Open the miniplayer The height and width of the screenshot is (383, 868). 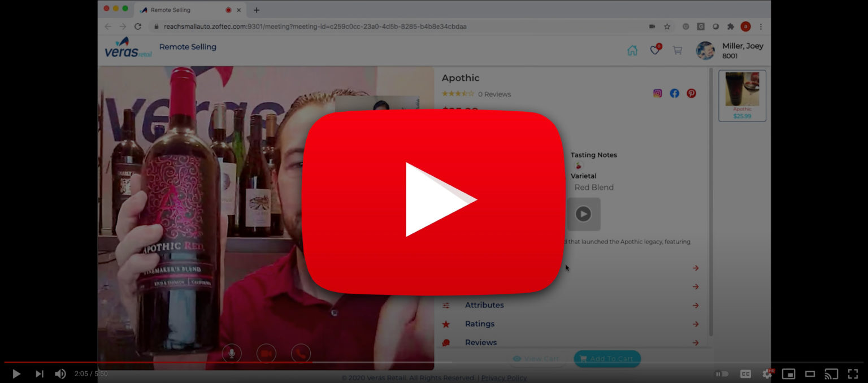[x=788, y=373]
